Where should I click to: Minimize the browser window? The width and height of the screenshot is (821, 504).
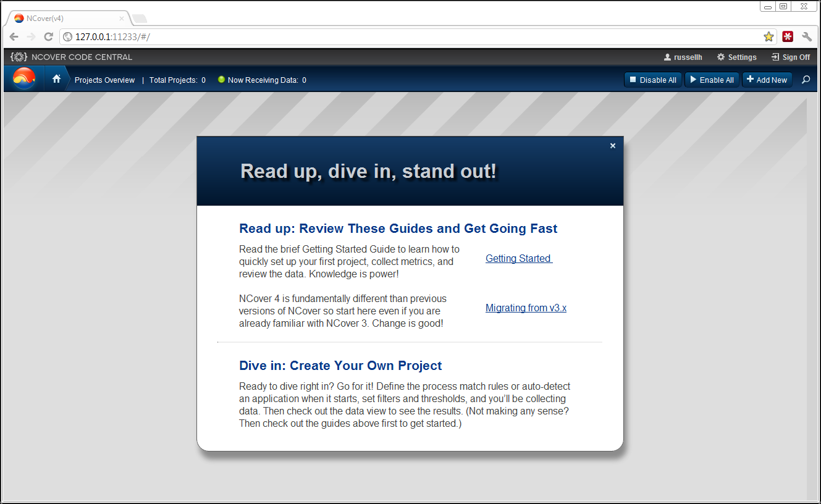[x=768, y=6]
